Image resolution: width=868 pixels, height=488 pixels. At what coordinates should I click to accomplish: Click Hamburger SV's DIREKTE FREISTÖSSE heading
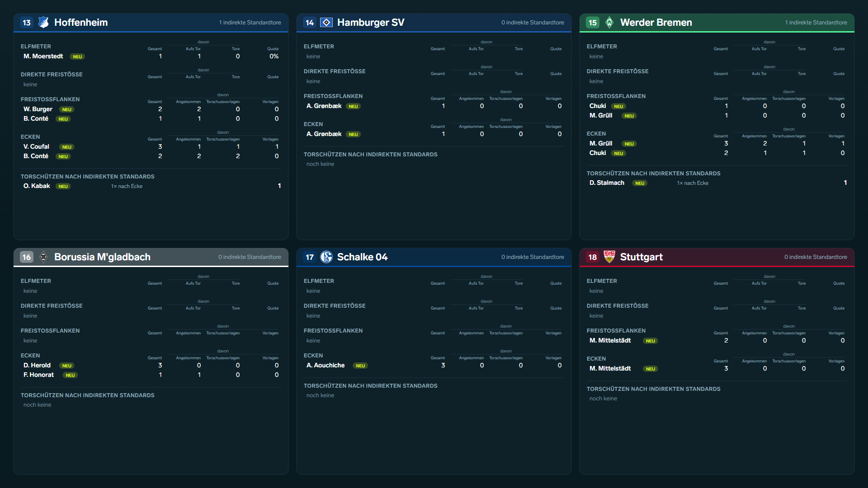(335, 71)
